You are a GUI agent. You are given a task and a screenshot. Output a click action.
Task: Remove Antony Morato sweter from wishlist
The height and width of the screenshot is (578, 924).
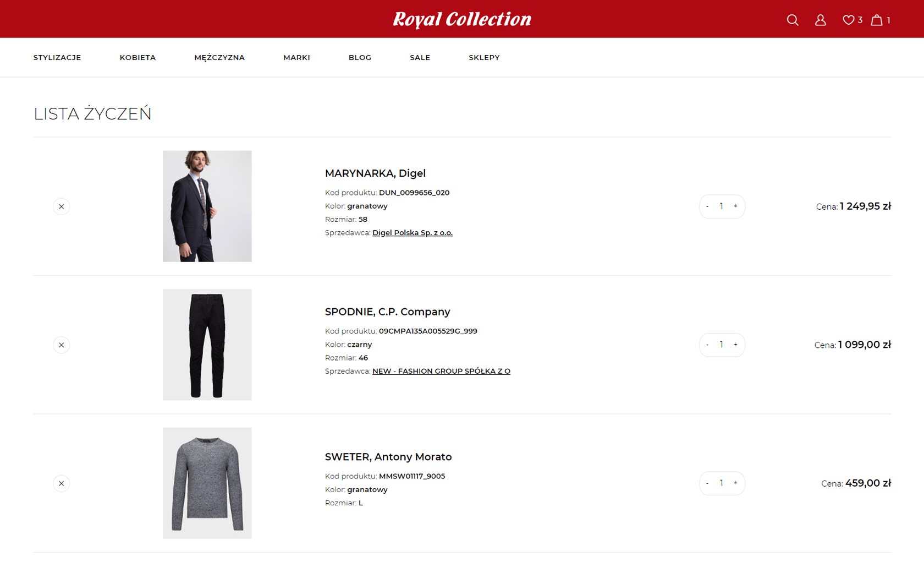click(x=62, y=483)
